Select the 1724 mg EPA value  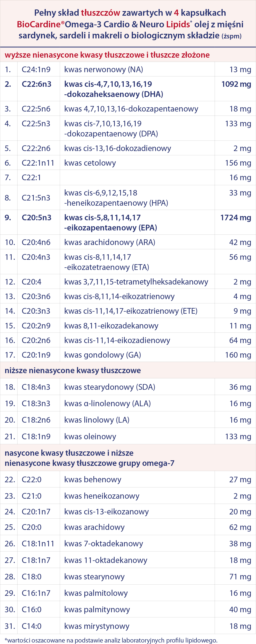(x=236, y=217)
